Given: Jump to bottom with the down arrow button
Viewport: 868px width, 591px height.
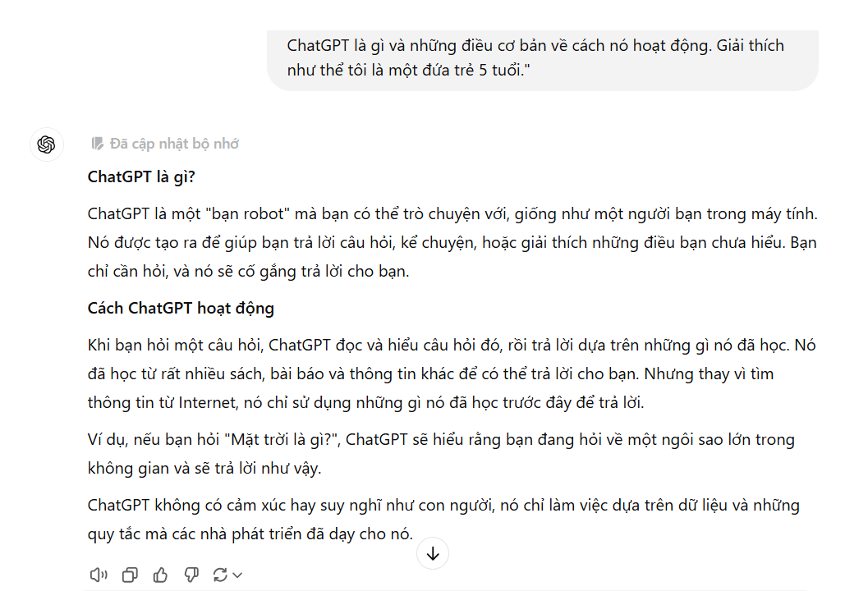Looking at the screenshot, I should [x=432, y=553].
